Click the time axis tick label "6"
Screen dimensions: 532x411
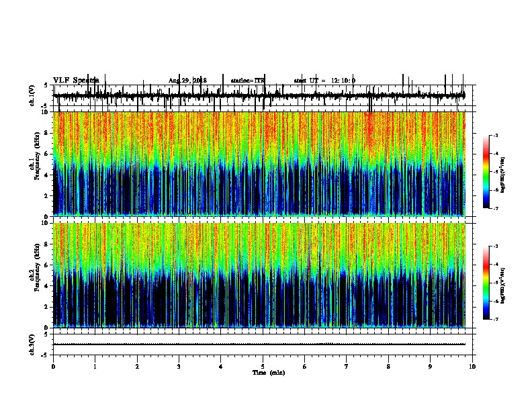tap(305, 367)
